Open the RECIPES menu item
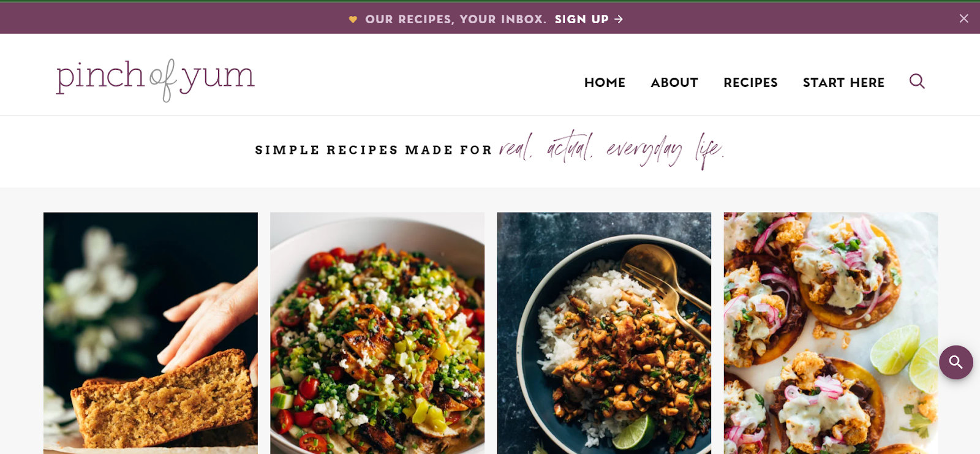This screenshot has width=980, height=454. 750,83
